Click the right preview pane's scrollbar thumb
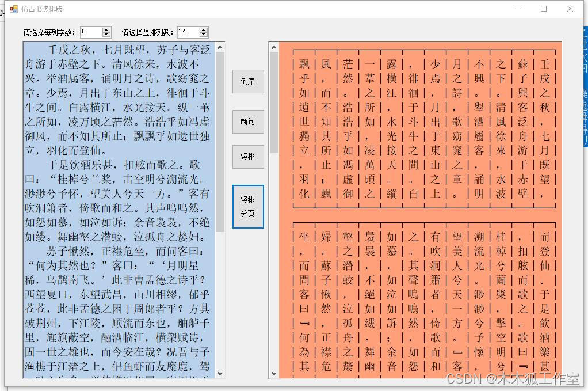588x391 pixels. point(274,103)
